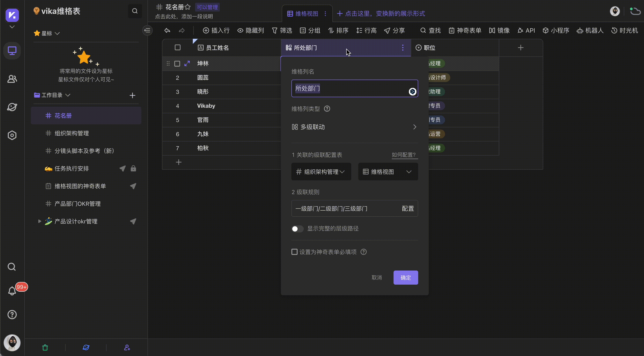
Task: Switch to the 维格视图 tab
Action: pyautogui.click(x=305, y=13)
